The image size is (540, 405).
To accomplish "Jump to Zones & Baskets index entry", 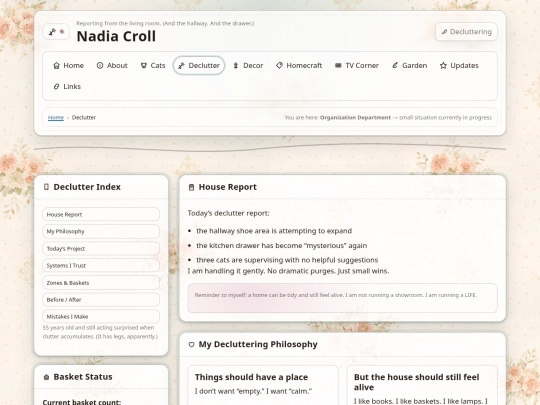I will pyautogui.click(x=101, y=282).
